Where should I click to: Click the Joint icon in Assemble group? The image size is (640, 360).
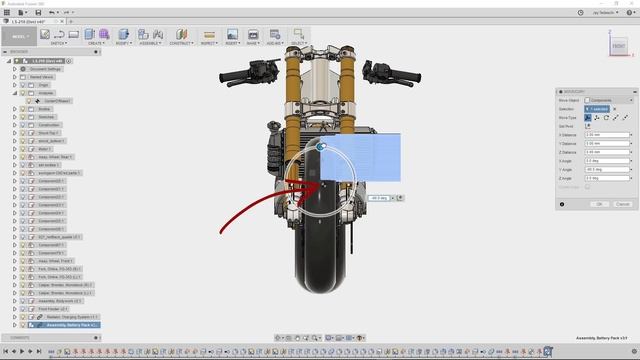point(158,34)
